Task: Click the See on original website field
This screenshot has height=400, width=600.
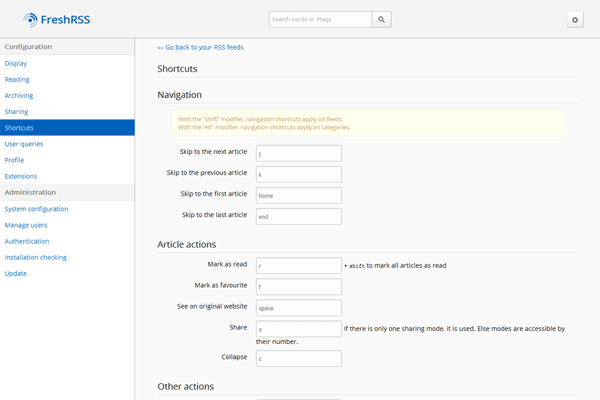Action: click(298, 308)
